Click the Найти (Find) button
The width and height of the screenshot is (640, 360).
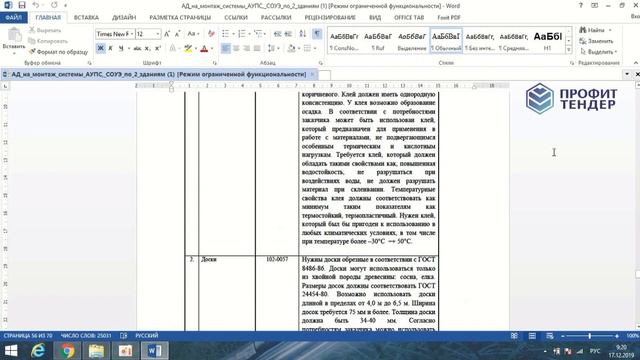click(596, 30)
